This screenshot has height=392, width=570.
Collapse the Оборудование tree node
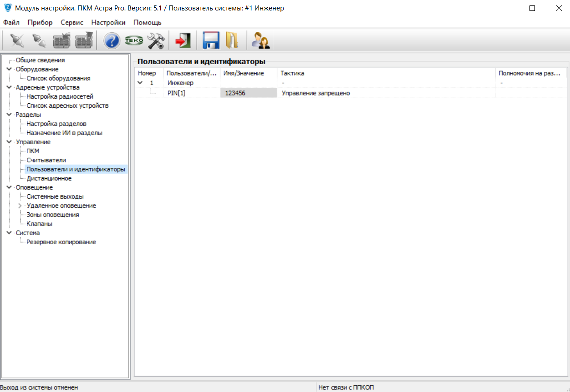tap(9, 69)
